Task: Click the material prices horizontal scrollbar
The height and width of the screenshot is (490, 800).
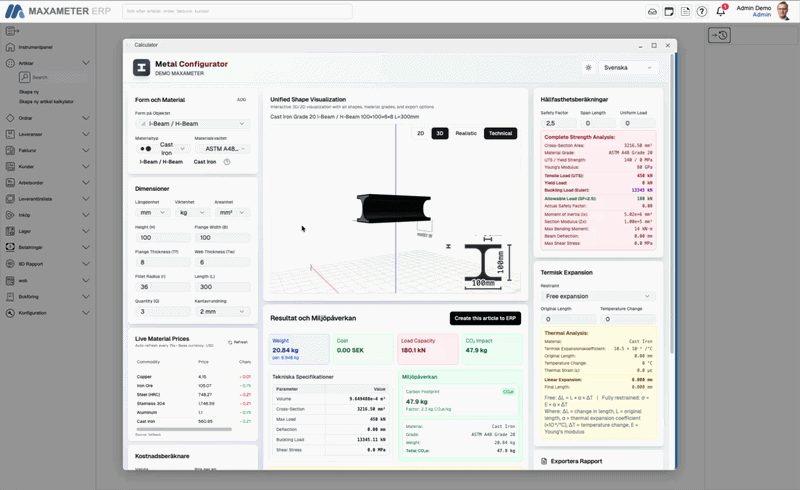Action: pos(184,429)
